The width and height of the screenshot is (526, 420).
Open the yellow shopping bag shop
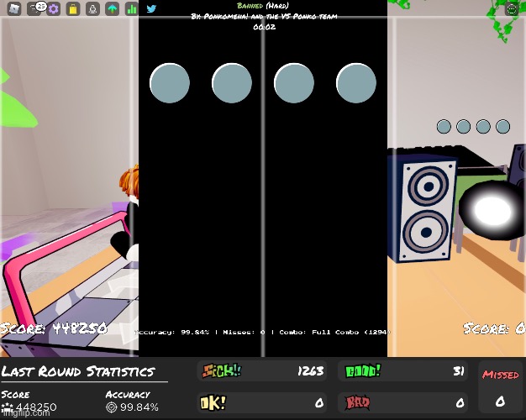point(73,8)
